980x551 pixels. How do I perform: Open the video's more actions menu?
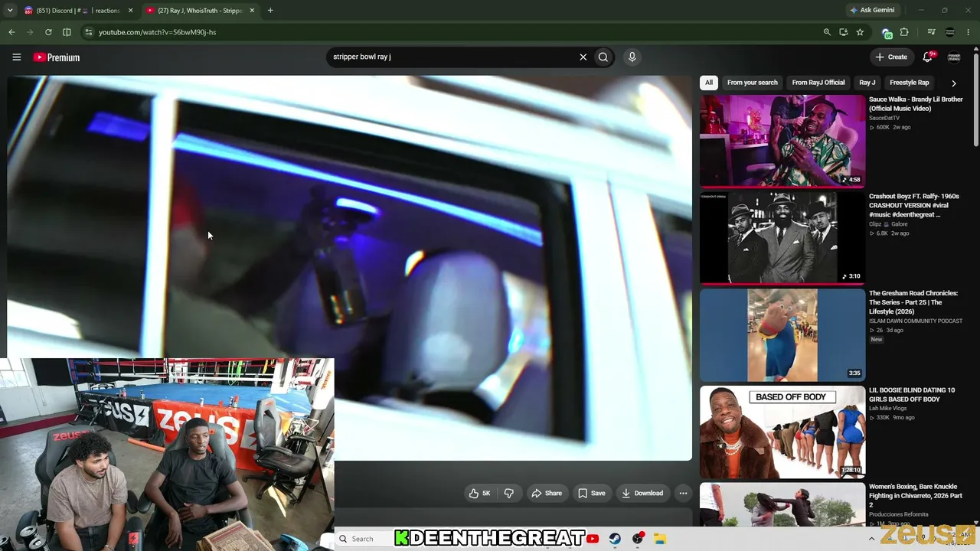coord(684,493)
